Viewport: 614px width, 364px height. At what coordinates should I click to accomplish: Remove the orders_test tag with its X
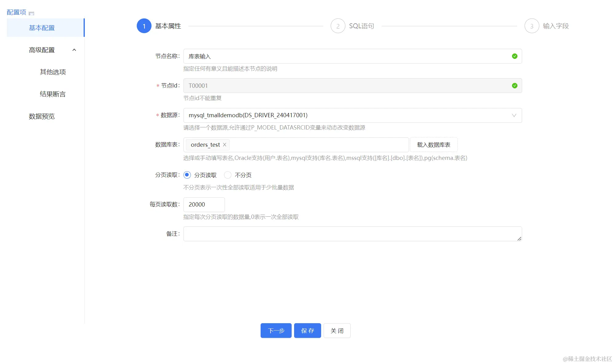[x=225, y=145]
